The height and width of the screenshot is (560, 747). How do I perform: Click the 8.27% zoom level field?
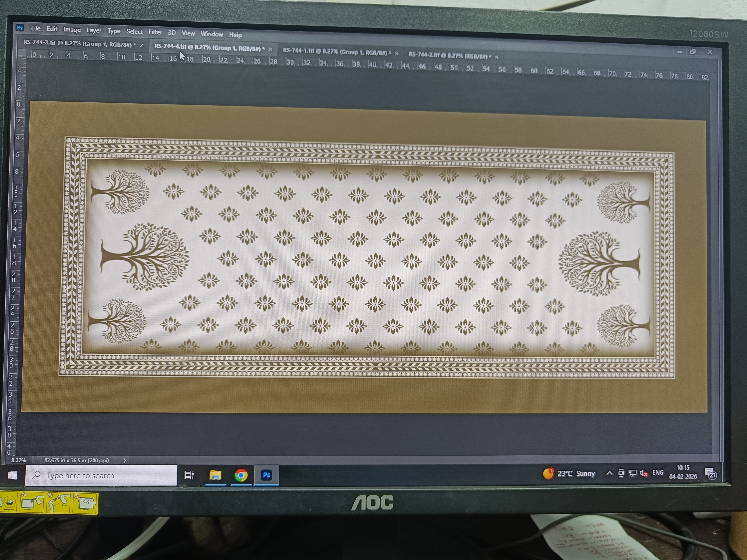(19, 460)
